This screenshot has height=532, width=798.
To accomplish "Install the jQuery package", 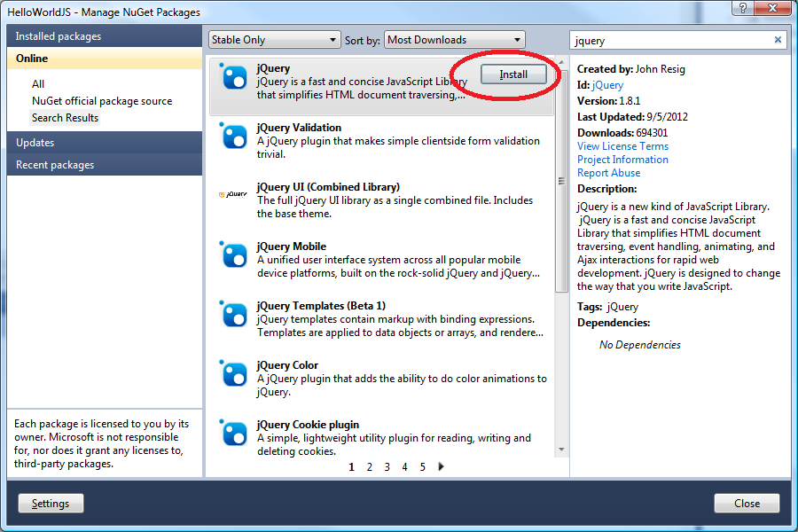I will (x=513, y=74).
